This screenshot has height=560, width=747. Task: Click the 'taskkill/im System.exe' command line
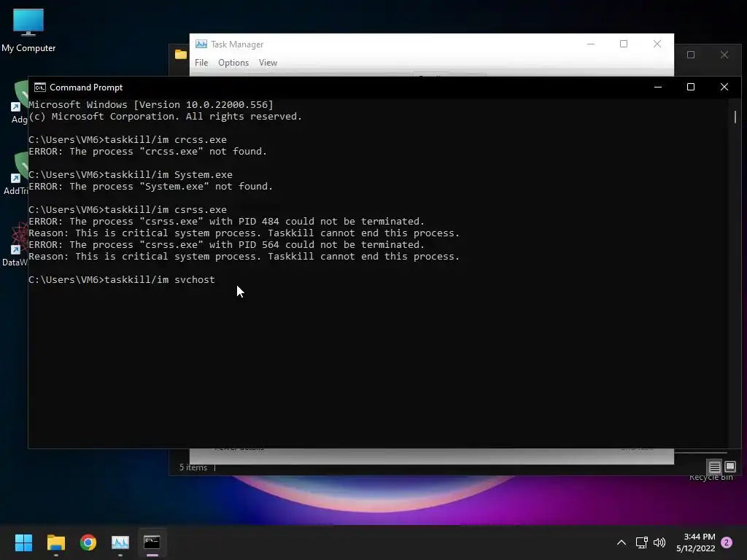click(131, 175)
